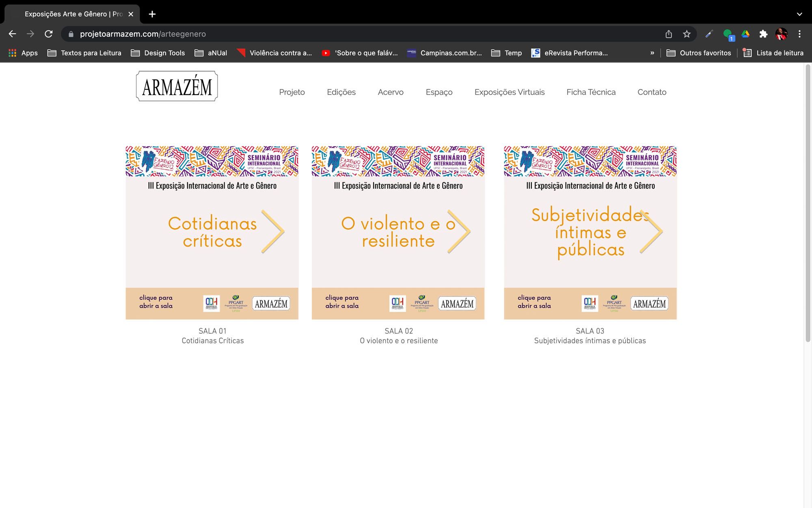Open the Cotidianas críticas room thumbnail
Screen dimensions: 812x508
[x=212, y=232]
